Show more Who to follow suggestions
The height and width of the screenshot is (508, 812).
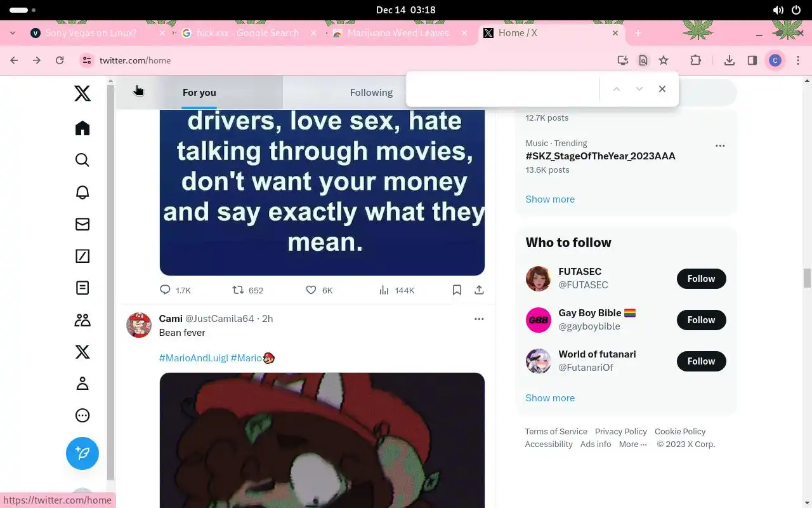point(550,398)
